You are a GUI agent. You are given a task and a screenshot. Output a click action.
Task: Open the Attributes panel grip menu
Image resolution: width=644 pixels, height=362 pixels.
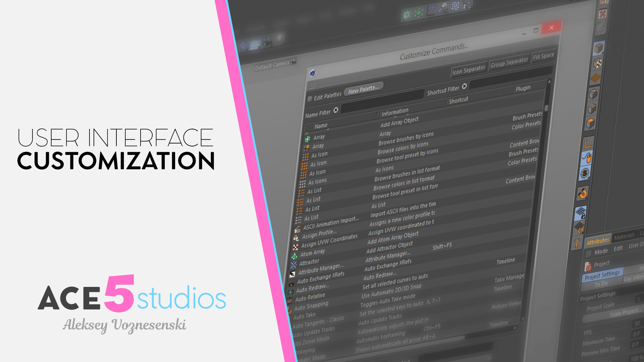[x=588, y=253]
